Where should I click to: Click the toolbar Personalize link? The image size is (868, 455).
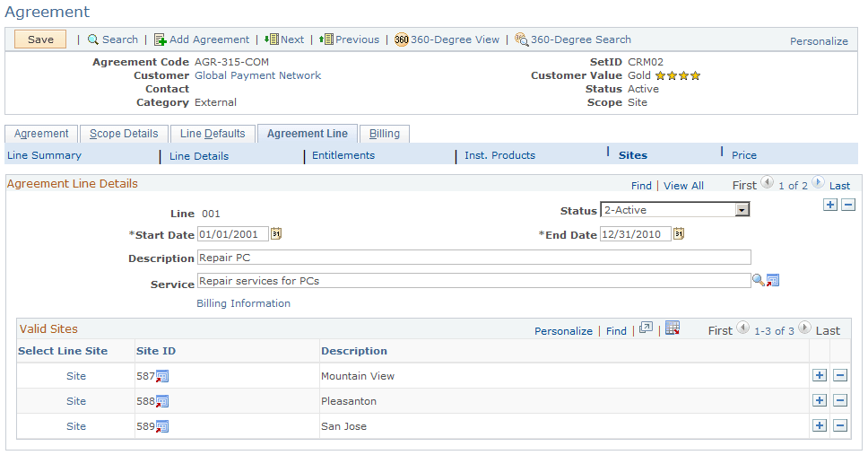[x=819, y=41]
